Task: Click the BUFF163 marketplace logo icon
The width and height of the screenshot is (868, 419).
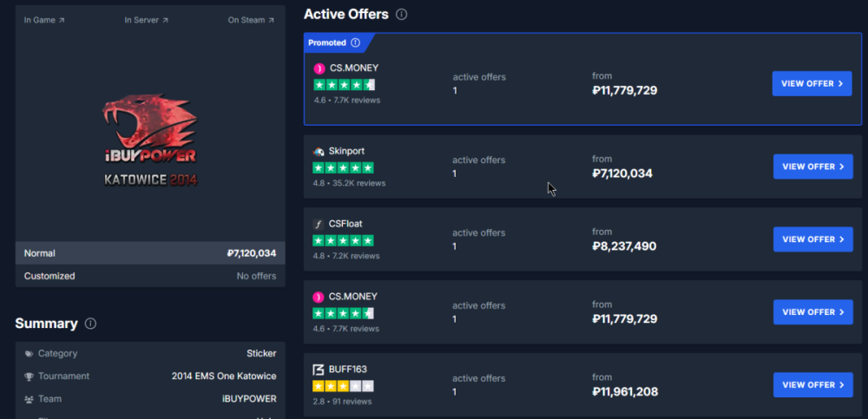Action: (319, 370)
